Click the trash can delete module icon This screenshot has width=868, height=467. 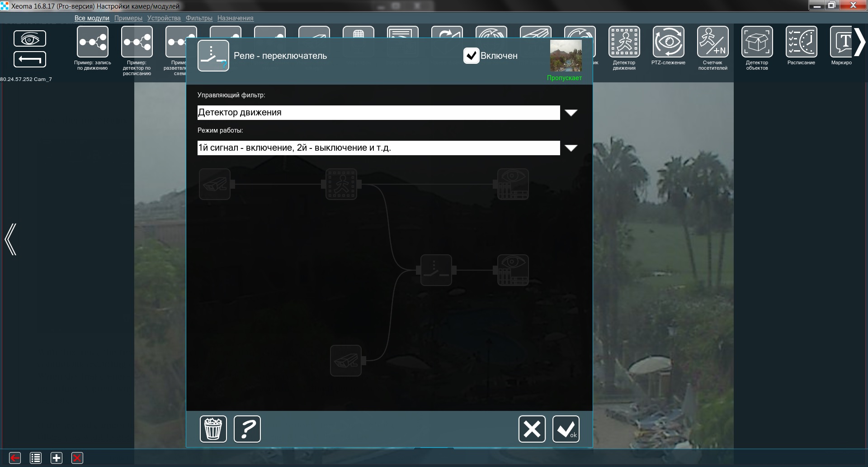click(x=213, y=429)
